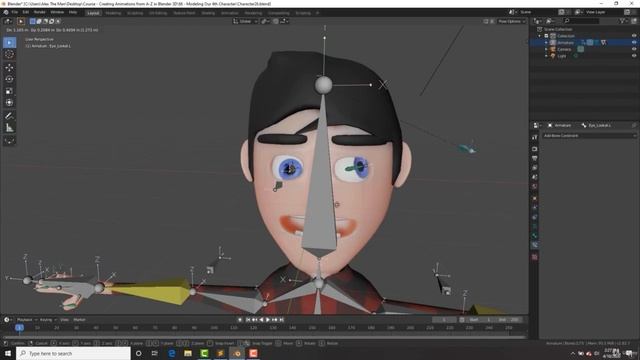
Task: Enable the new-selection select mode icon
Action: coord(33,21)
